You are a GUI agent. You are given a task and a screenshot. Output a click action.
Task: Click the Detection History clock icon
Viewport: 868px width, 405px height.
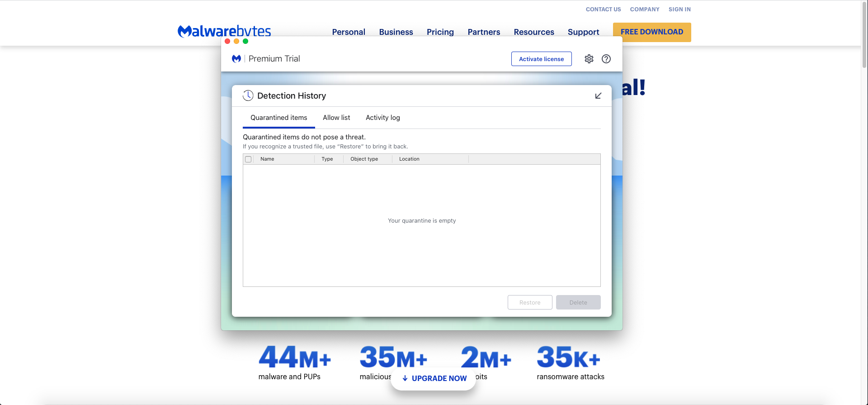click(x=248, y=95)
